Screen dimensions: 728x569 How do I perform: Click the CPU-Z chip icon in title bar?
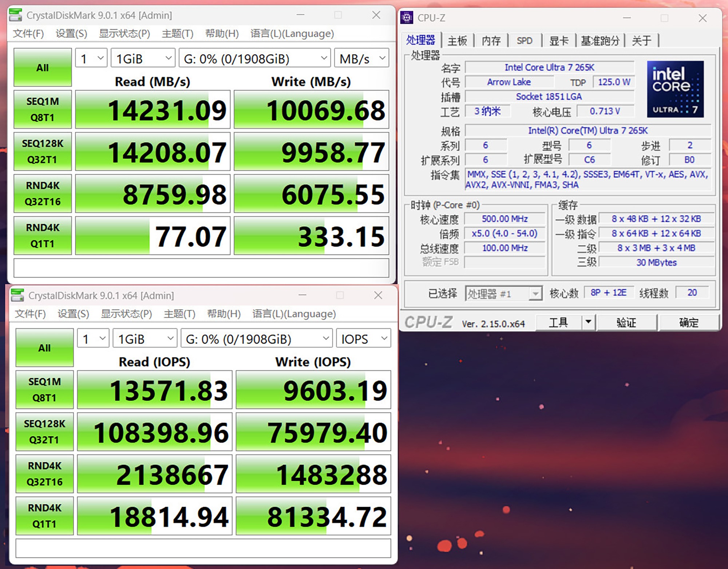click(407, 17)
